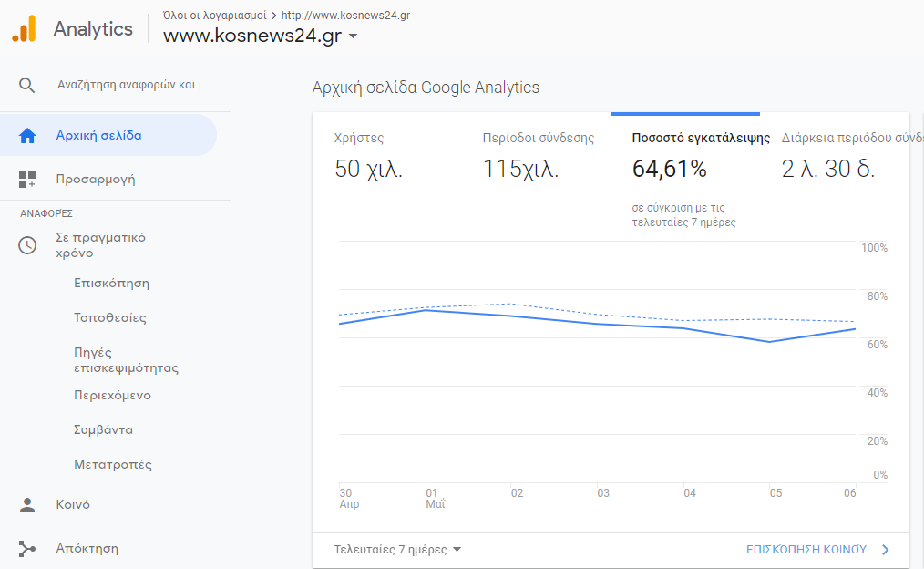Click the acquisition arrows icon beside Απόκτηση

tap(27, 549)
